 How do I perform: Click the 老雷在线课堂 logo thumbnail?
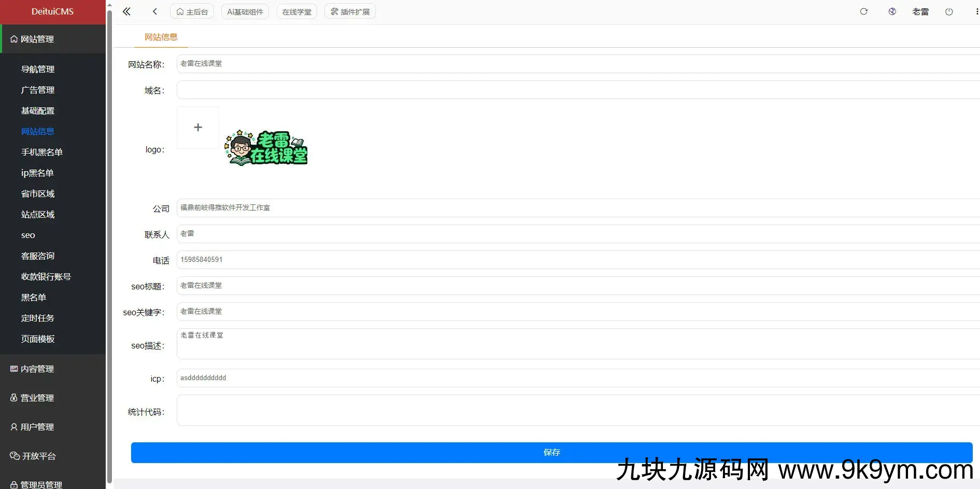pyautogui.click(x=266, y=148)
